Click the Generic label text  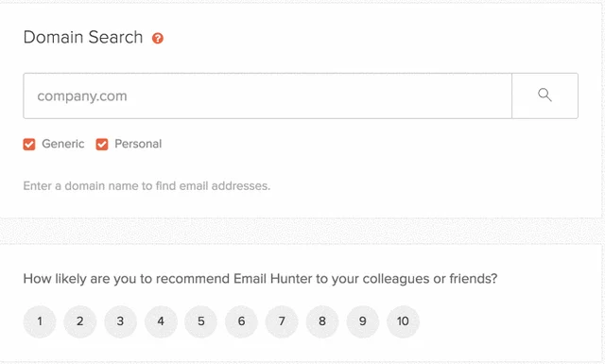[x=63, y=144]
